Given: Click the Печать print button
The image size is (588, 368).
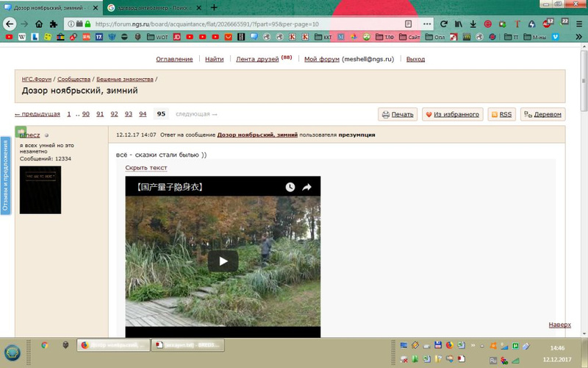Looking at the screenshot, I should 398,114.
